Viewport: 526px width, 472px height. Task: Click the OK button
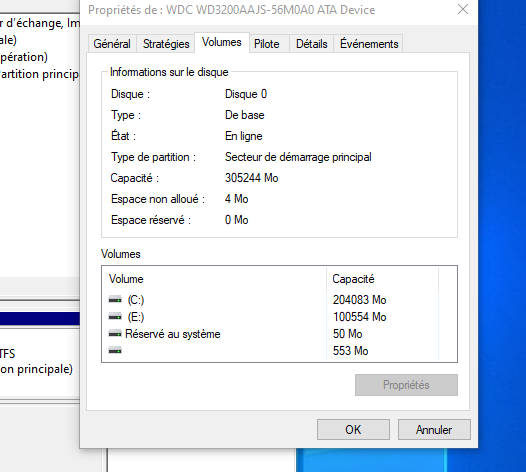[x=353, y=429]
